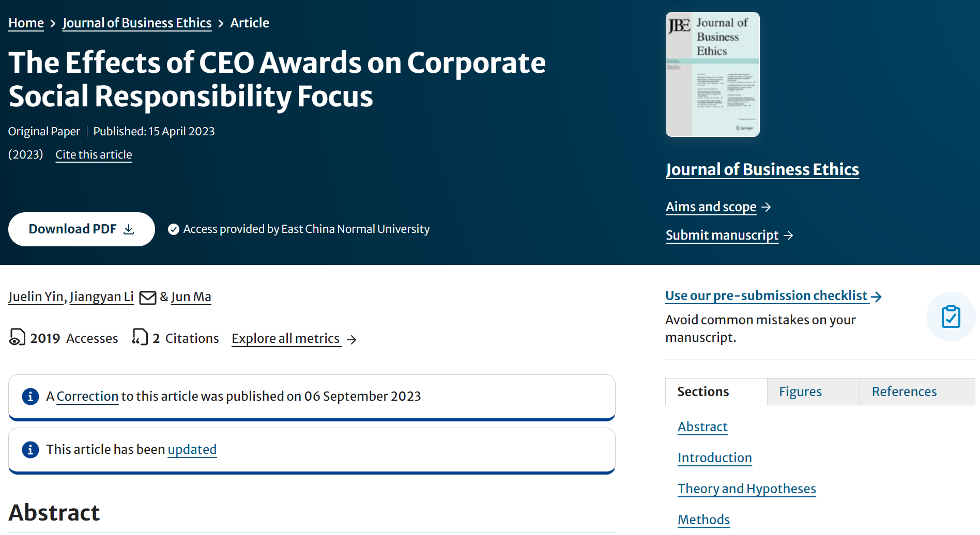
Task: Go to Home in the breadcrumb
Action: pos(26,23)
